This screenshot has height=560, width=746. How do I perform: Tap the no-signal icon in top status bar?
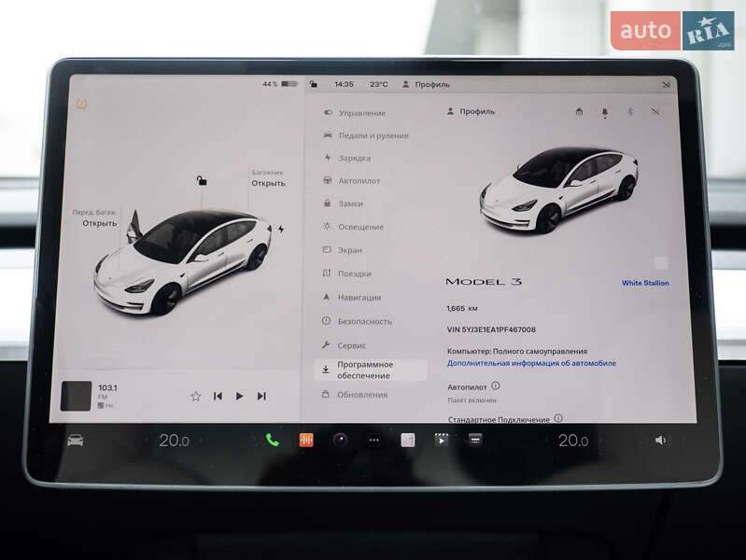pos(666,85)
